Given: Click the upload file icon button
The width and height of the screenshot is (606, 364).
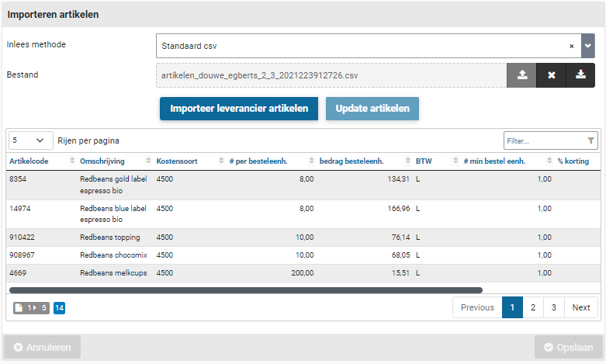Looking at the screenshot, I should pyautogui.click(x=521, y=75).
